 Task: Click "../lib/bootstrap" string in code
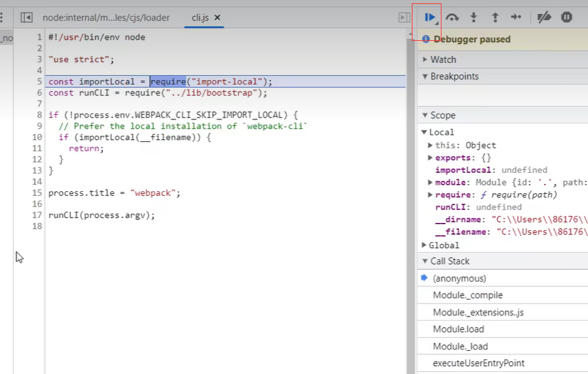[x=212, y=93]
